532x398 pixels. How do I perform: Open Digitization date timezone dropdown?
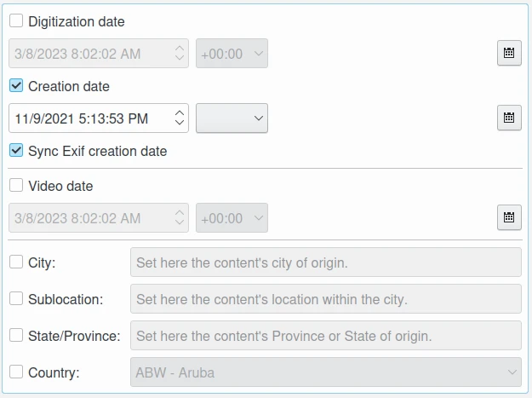pos(232,54)
